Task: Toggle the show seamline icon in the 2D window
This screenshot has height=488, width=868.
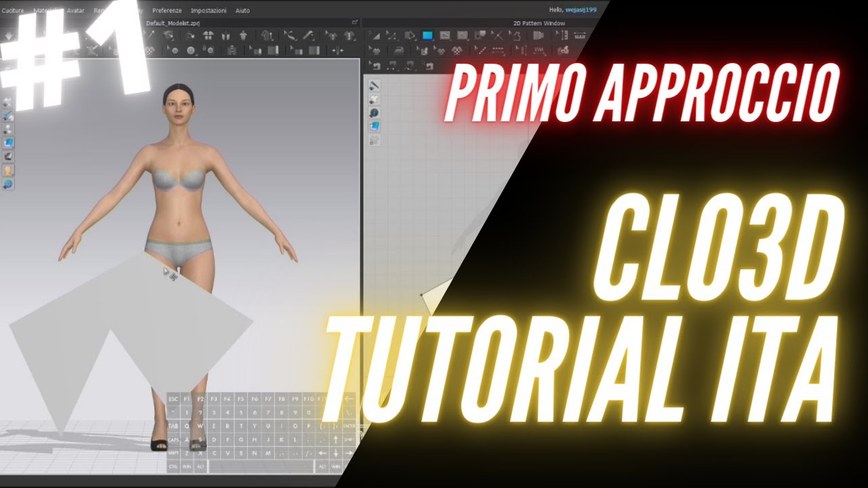Action: 374,85
